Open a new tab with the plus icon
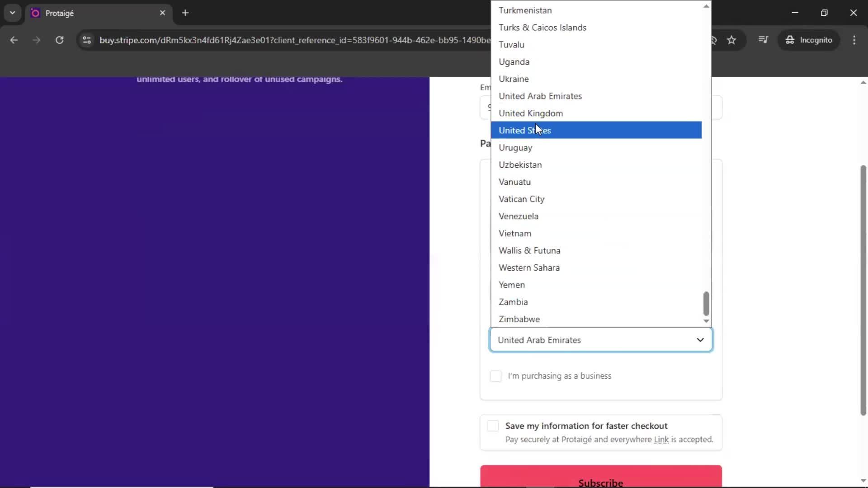868x488 pixels. [185, 13]
